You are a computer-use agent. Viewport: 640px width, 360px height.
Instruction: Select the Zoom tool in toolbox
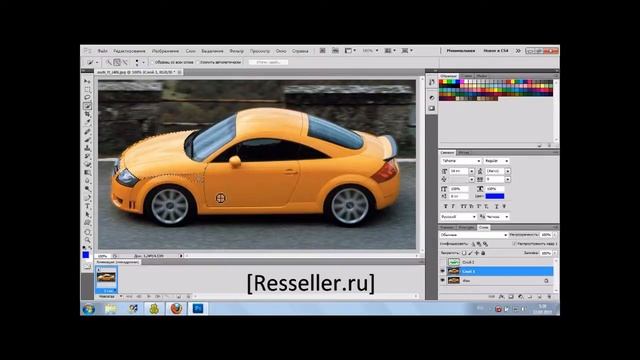click(x=87, y=240)
